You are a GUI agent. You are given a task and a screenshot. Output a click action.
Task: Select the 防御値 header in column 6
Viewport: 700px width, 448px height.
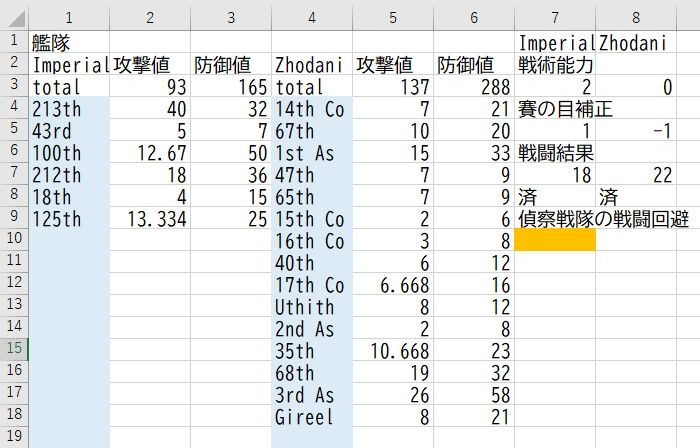474,64
